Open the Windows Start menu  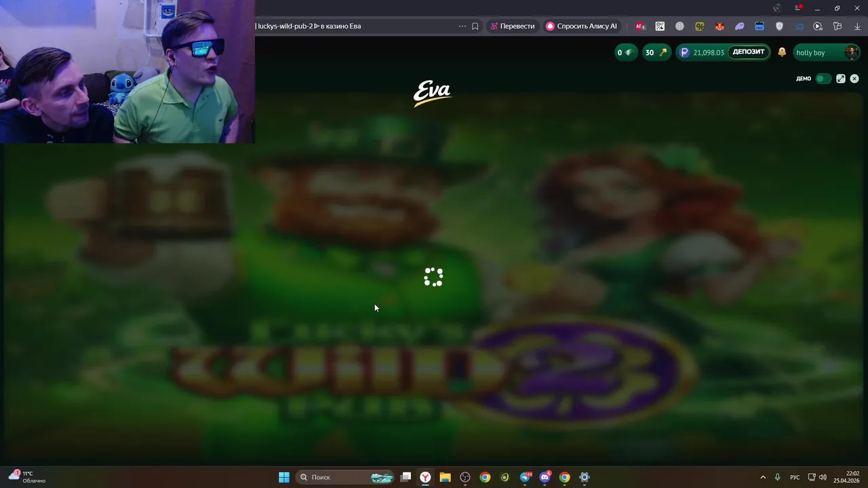(x=284, y=477)
